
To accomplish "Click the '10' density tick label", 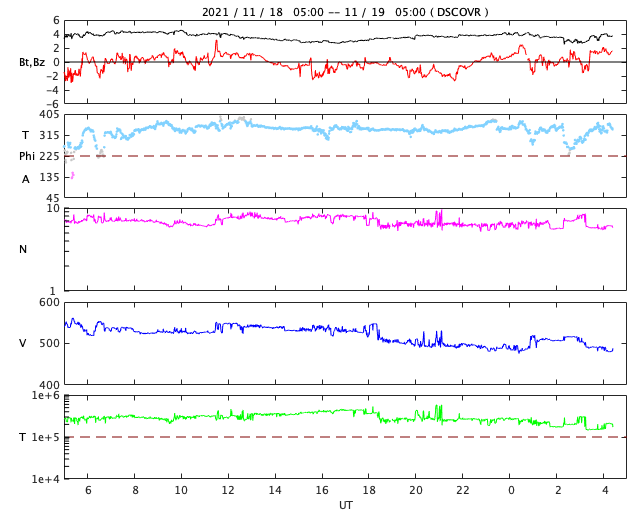I will point(53,209).
